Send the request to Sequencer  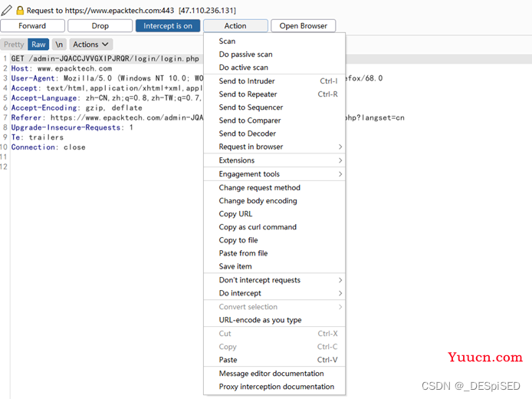[274, 107]
